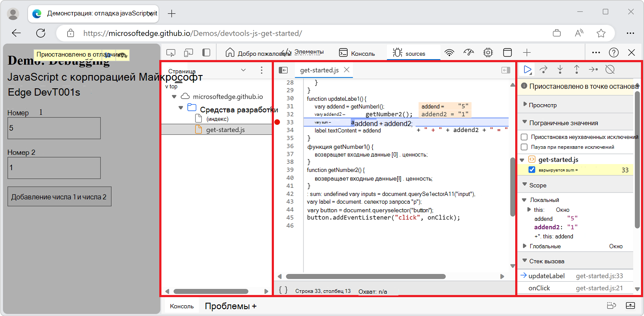The image size is (644, 316).
Task: Toggle the device emulation icon
Action: point(188,52)
